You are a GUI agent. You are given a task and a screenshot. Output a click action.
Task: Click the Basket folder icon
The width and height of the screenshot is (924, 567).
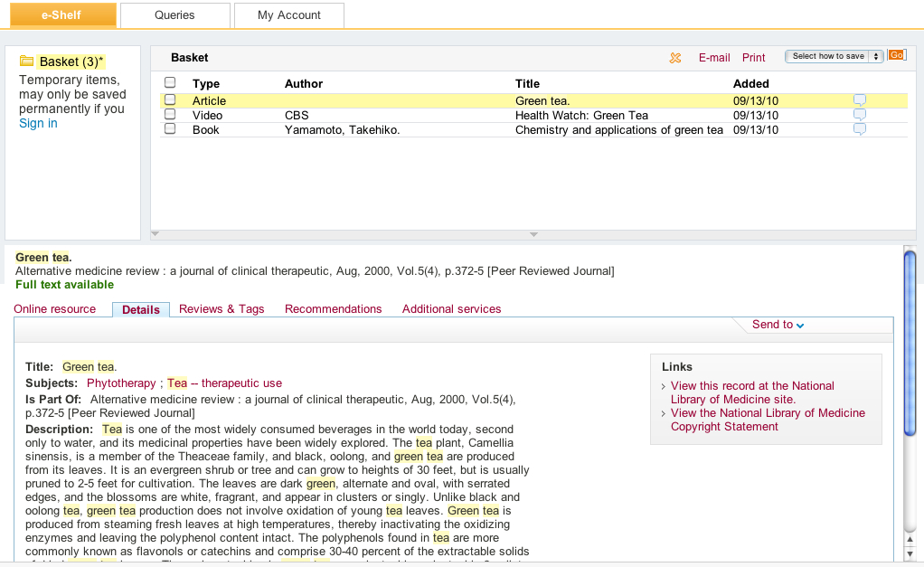(x=26, y=61)
